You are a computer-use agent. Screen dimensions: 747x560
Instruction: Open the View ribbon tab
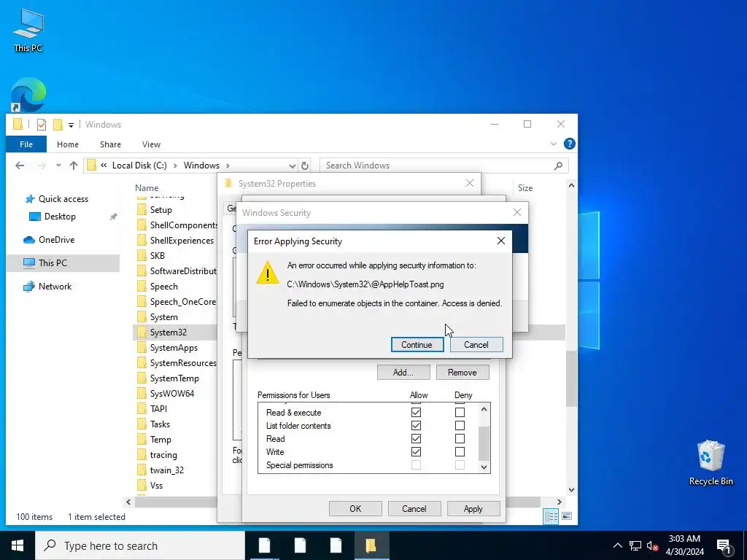click(151, 144)
